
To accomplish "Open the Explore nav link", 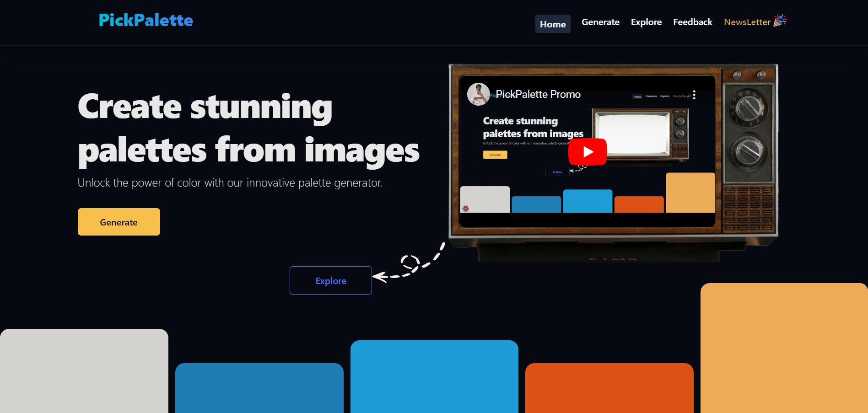I will click(x=646, y=22).
